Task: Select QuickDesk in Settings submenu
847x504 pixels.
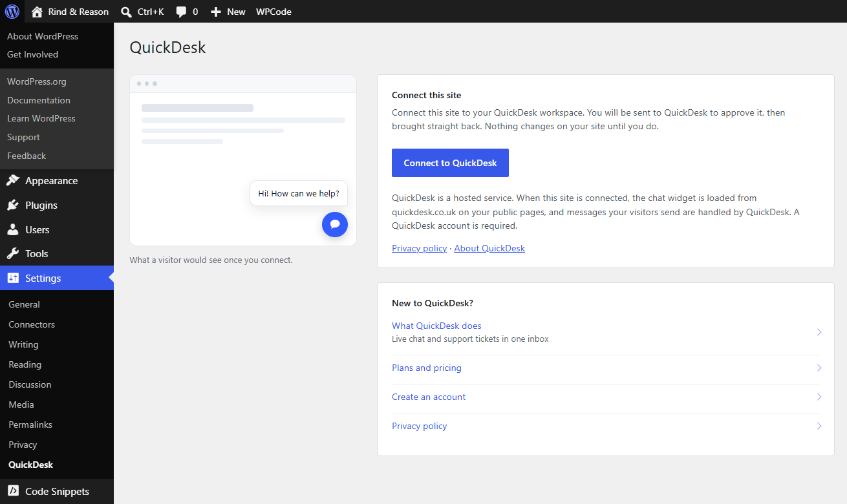Action: click(x=30, y=465)
